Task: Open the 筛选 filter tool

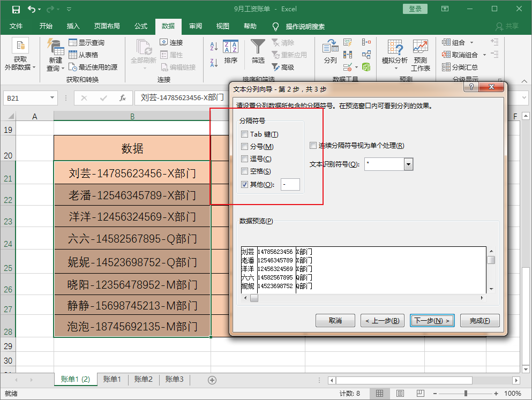Action: point(257,51)
